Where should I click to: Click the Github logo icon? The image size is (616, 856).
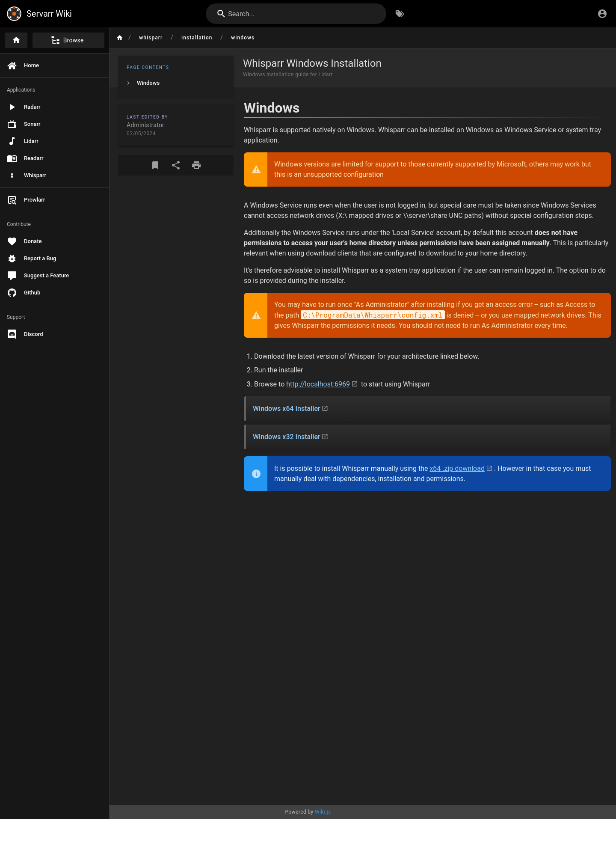tap(12, 293)
